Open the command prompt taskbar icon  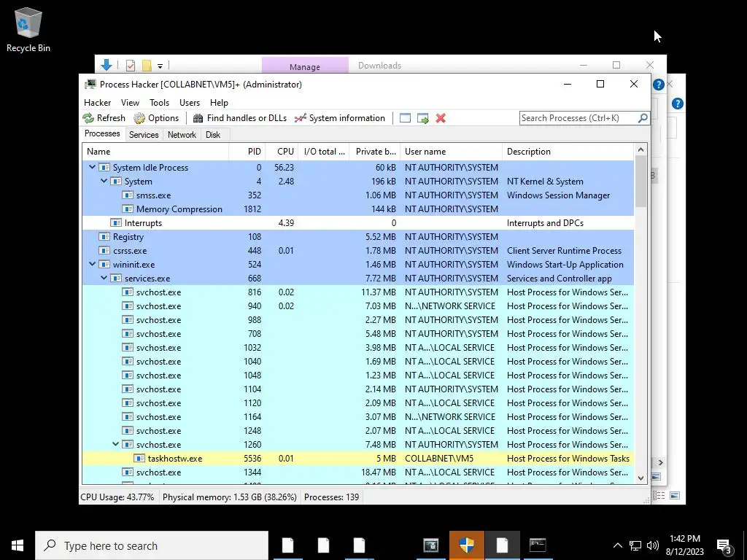point(538,545)
